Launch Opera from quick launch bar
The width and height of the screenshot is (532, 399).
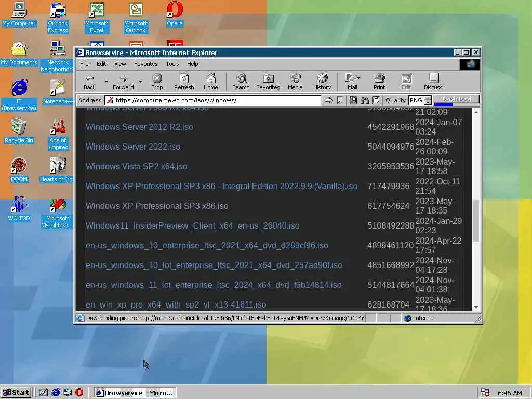[x=79, y=393]
